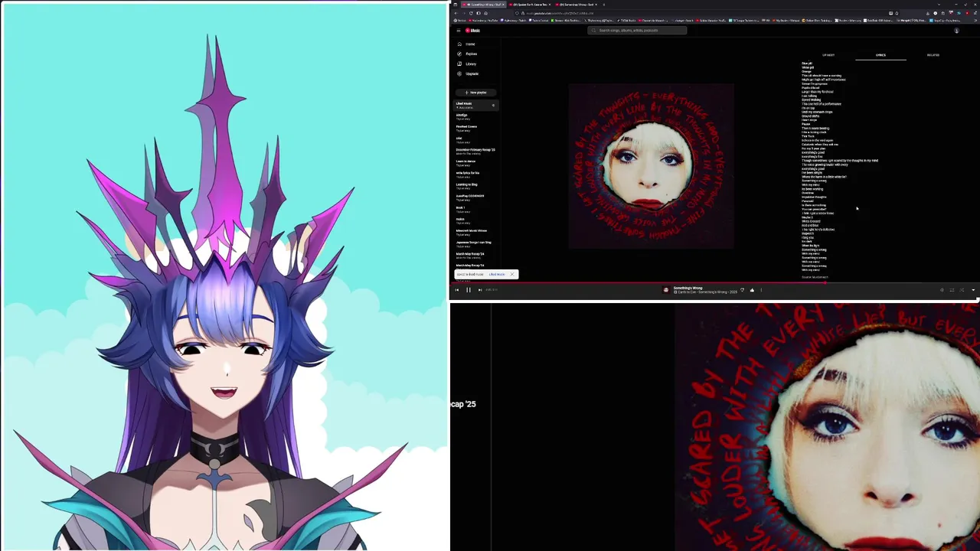Dislike the current song
The image size is (980, 551).
click(x=742, y=290)
